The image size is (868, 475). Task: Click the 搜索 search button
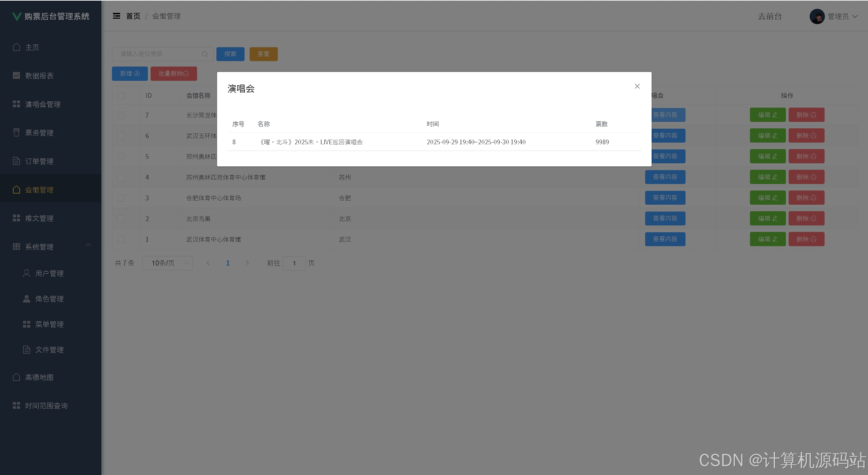230,54
